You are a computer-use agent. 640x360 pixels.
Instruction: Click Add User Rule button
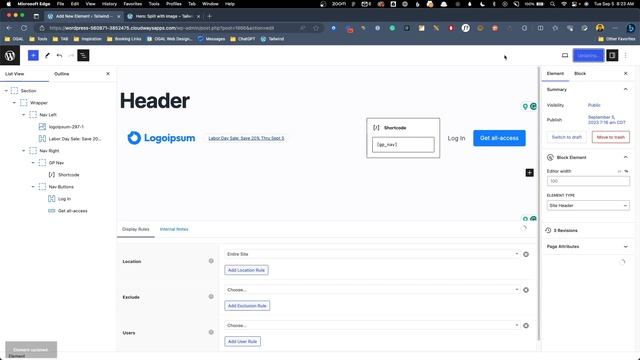242,341
